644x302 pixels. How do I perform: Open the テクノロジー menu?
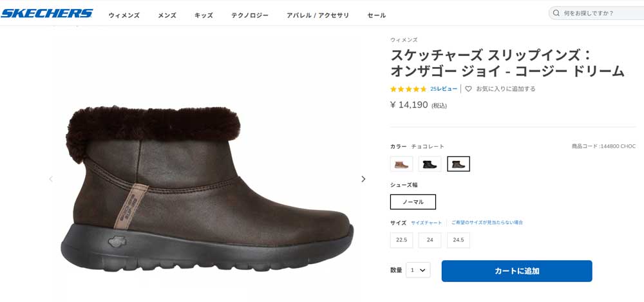tap(250, 15)
